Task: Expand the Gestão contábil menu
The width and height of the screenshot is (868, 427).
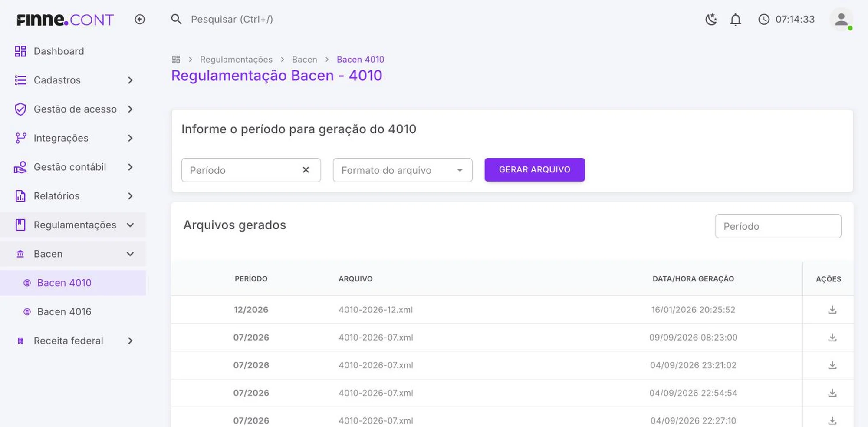Action: pos(73,167)
